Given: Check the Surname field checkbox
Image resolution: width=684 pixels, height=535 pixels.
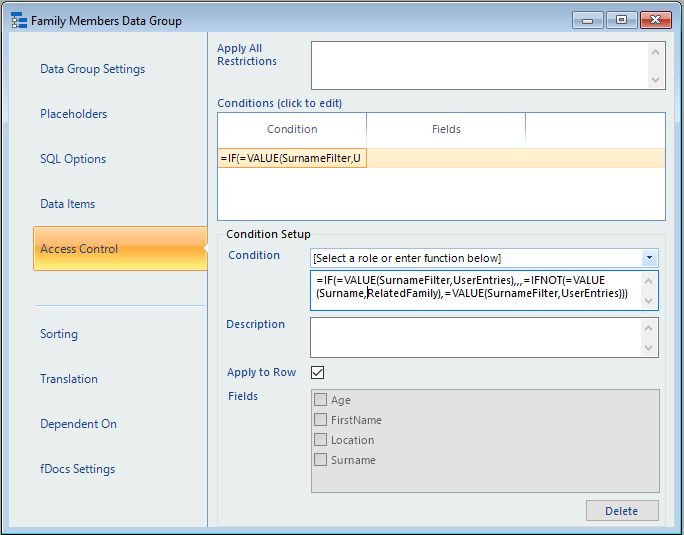Looking at the screenshot, I should coord(321,460).
